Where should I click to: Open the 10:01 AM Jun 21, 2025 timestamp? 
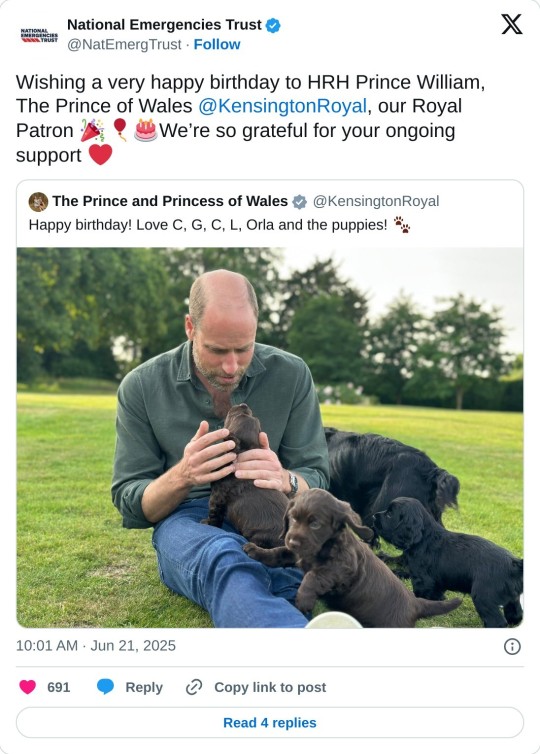click(x=96, y=645)
